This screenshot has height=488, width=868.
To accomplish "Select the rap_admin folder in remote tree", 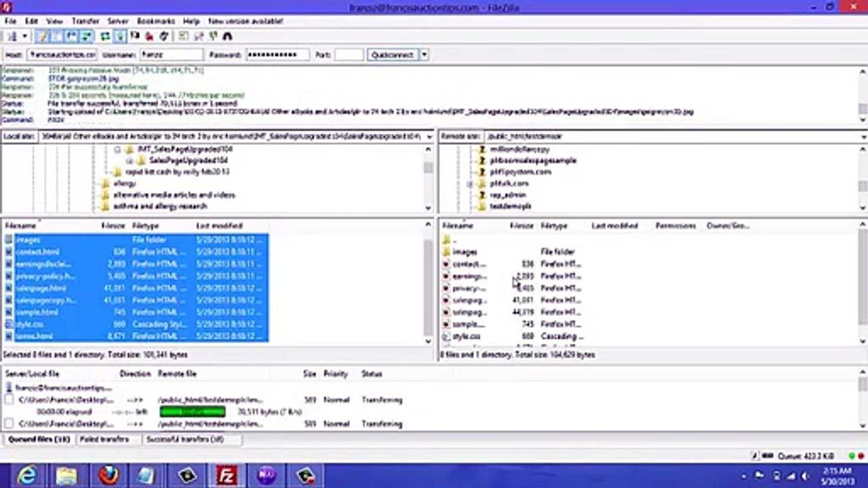I will coord(507,195).
